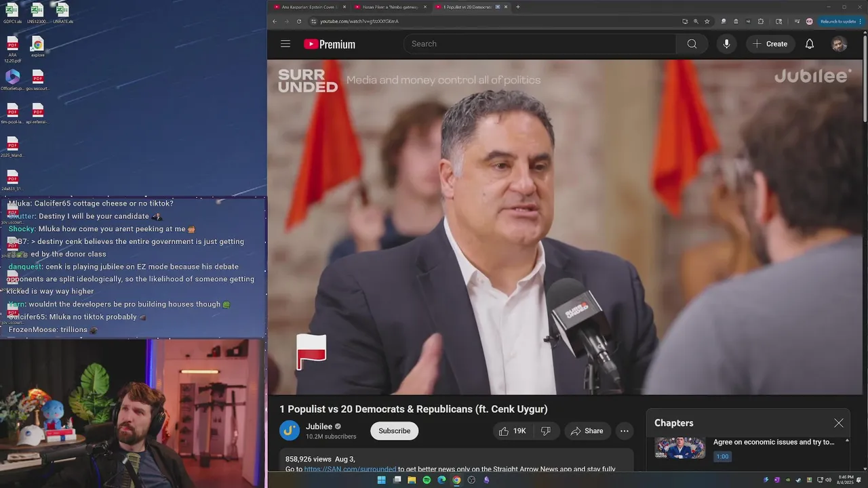Click the YouTube search magnifier button
868x488 pixels.
click(x=692, y=44)
